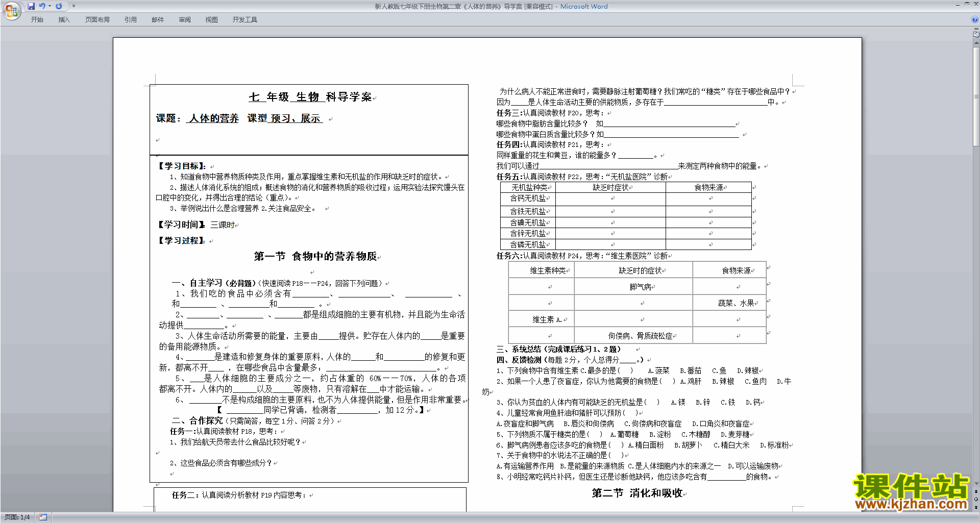Open the 页面布局 tab
The height and width of the screenshot is (523, 980).
[97, 19]
